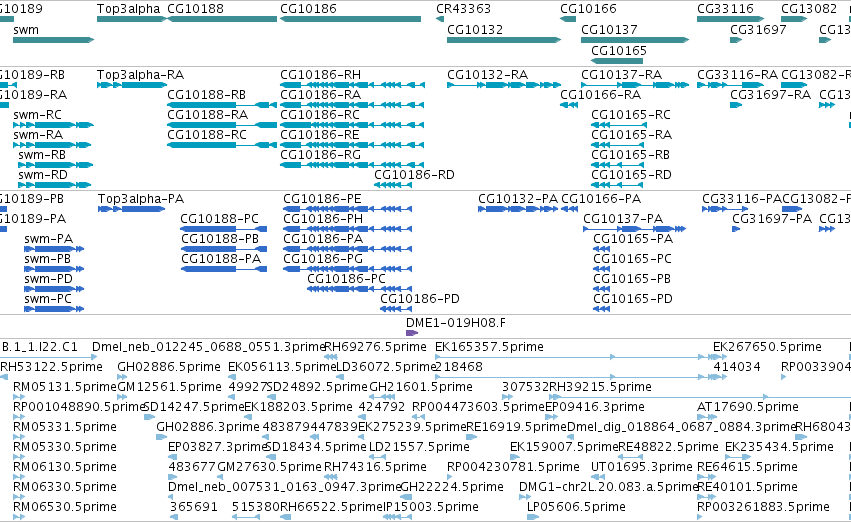Select EST UT01695.3prime

[x=642, y=467]
